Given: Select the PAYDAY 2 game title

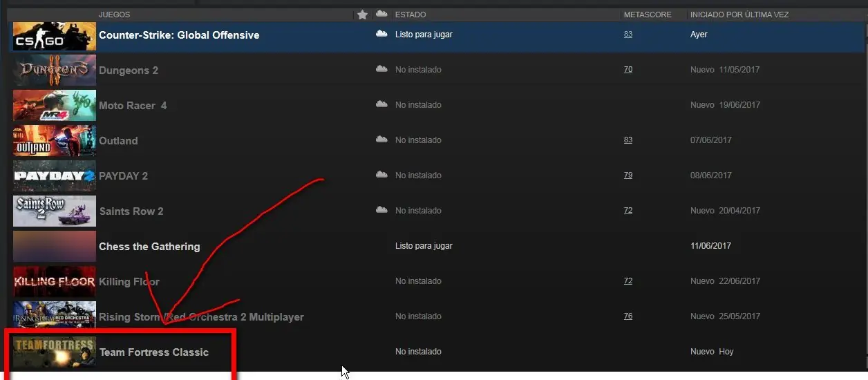Looking at the screenshot, I should [x=124, y=176].
